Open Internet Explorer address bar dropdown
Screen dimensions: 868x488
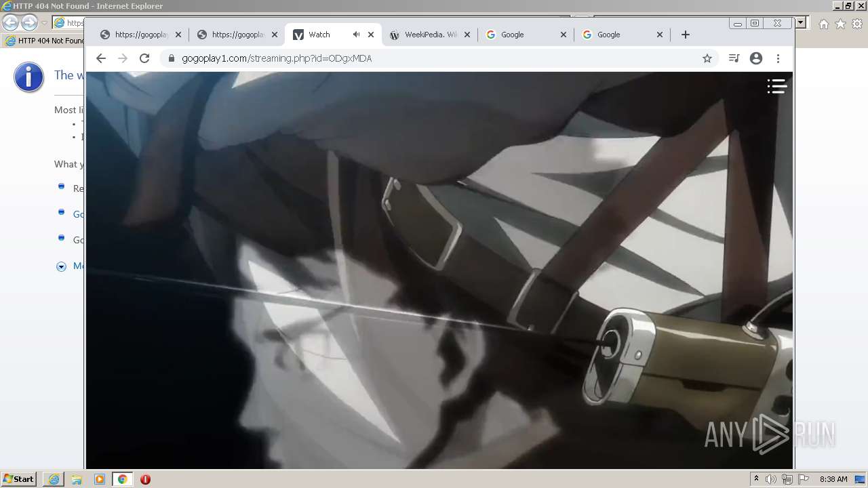coord(801,23)
